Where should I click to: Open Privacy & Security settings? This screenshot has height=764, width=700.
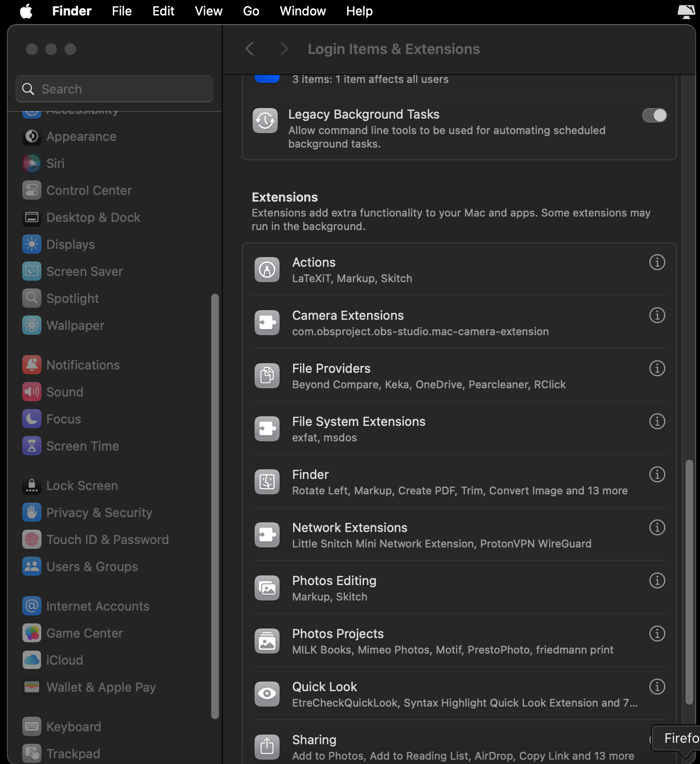point(99,513)
